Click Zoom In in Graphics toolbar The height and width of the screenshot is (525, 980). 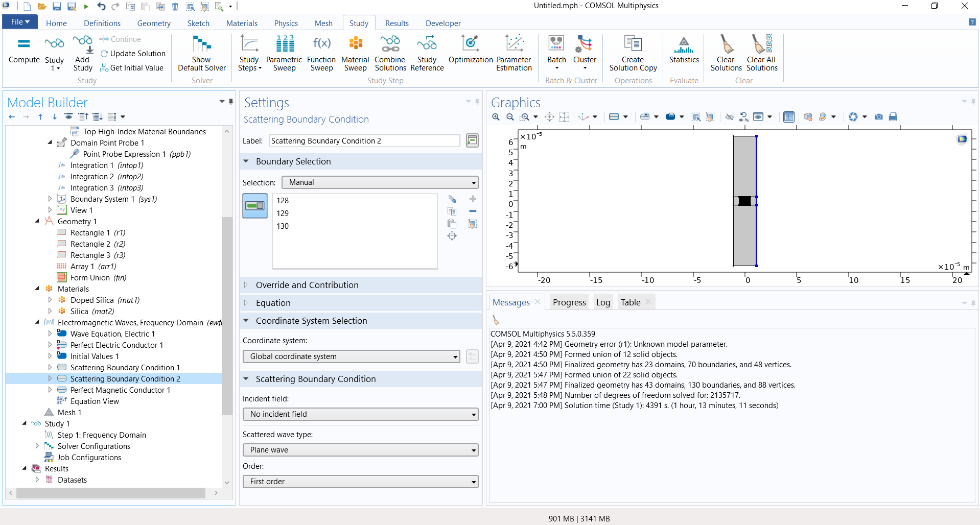pyautogui.click(x=496, y=117)
